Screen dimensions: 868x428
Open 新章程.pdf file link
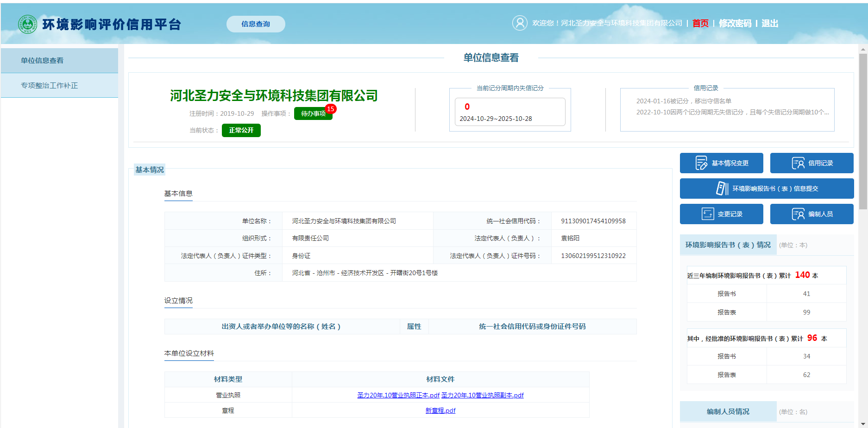[x=440, y=410]
